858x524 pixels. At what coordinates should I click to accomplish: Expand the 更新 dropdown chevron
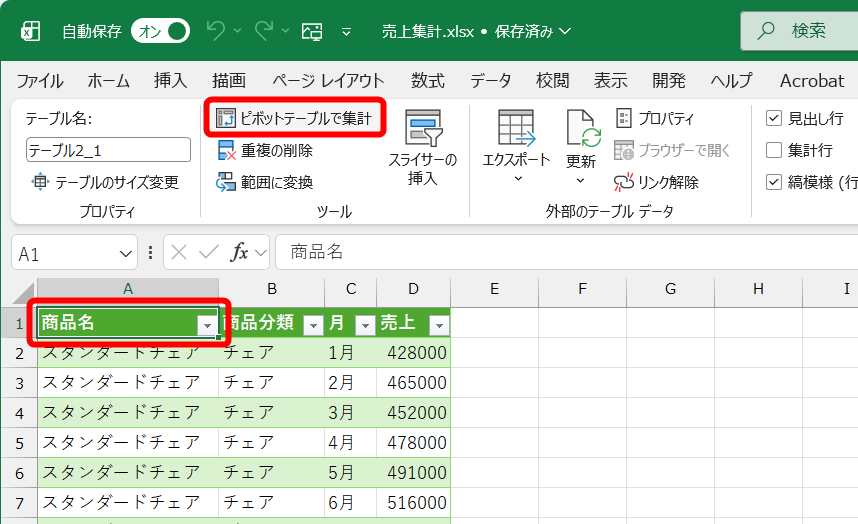coord(581,181)
